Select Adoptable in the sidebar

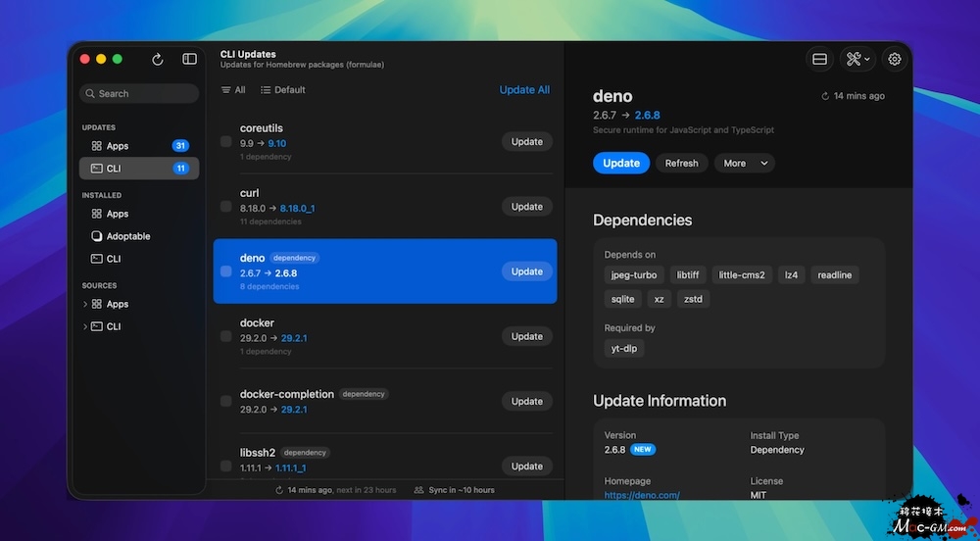tap(127, 236)
